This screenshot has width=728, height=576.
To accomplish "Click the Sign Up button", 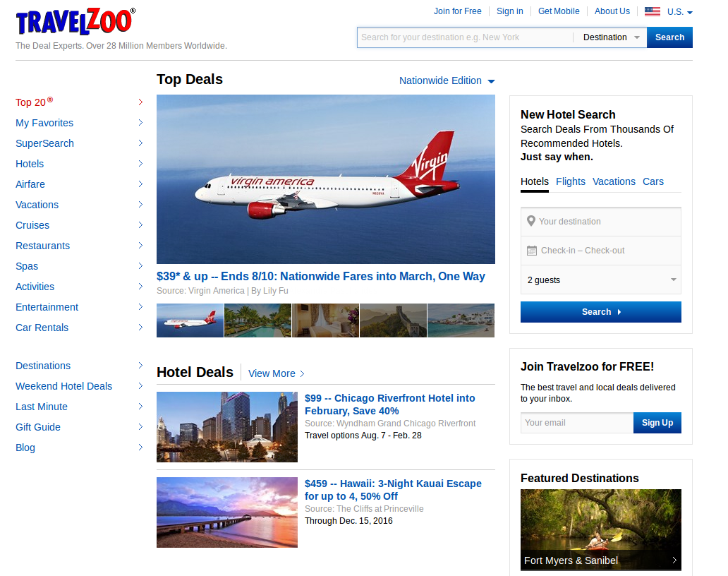I will click(657, 423).
